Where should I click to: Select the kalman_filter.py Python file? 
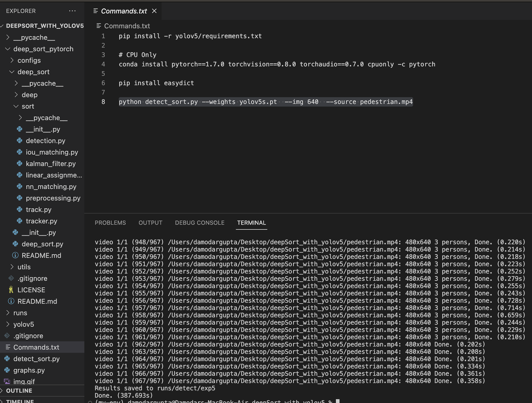[x=51, y=164]
